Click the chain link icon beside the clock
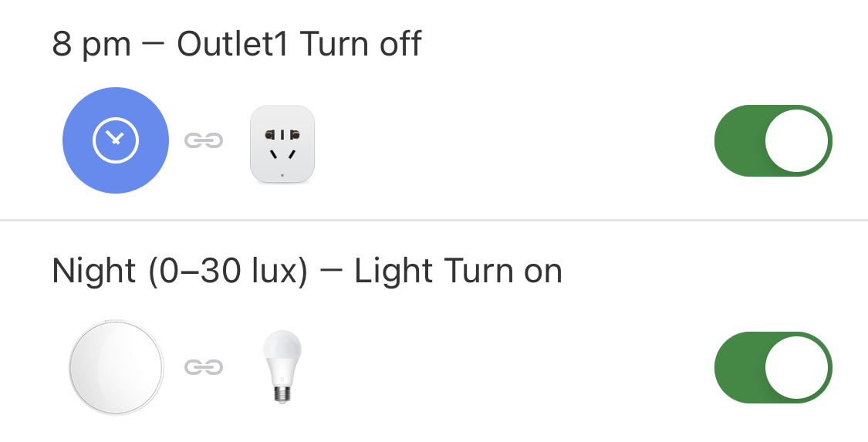 click(204, 140)
